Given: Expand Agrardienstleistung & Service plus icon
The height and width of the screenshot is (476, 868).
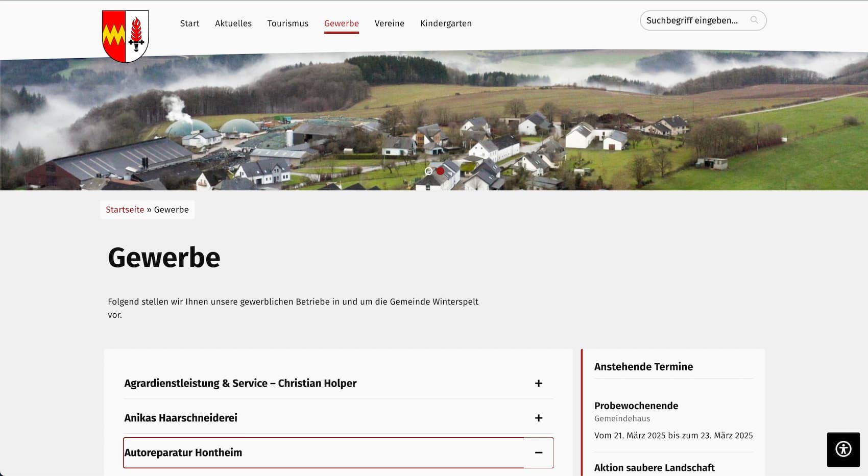Looking at the screenshot, I should 539,383.
